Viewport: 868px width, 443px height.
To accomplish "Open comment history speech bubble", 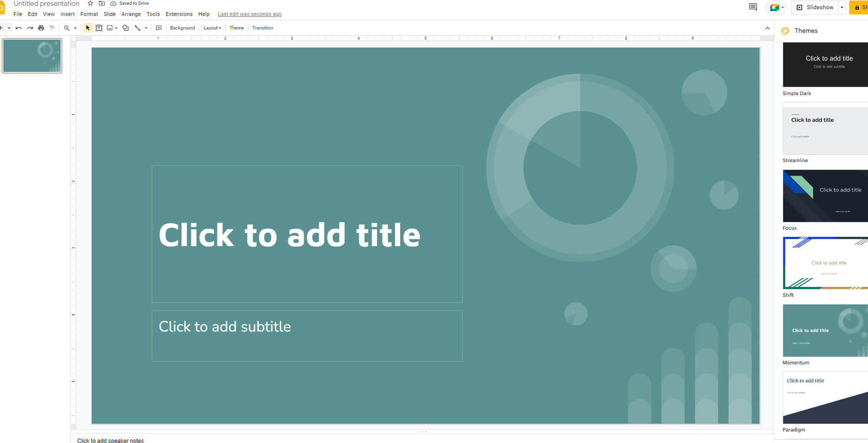I will (753, 7).
